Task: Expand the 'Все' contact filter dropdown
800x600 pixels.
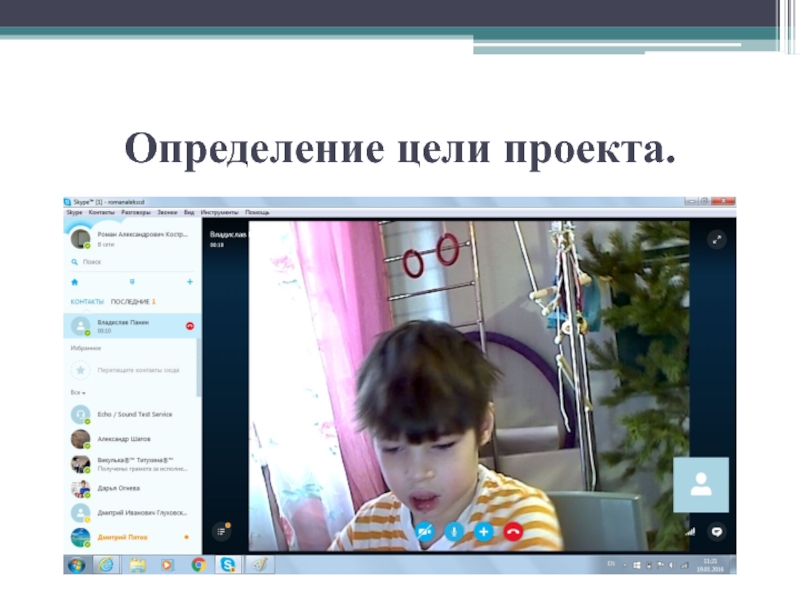Action: point(76,394)
